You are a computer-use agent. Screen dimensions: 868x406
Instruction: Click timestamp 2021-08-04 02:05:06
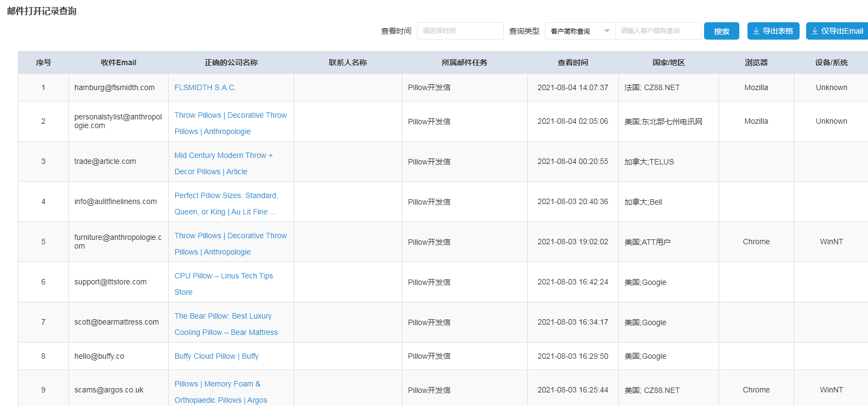tap(573, 121)
